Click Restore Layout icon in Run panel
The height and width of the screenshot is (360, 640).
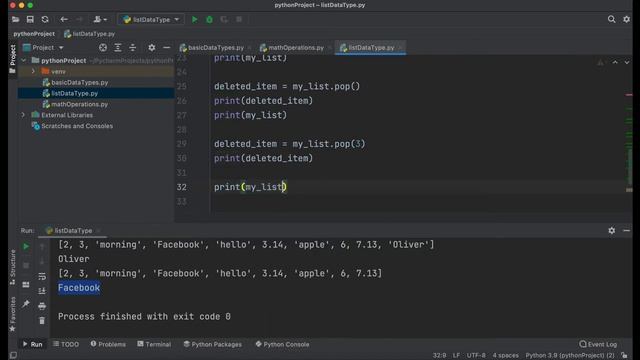(x=26, y=284)
